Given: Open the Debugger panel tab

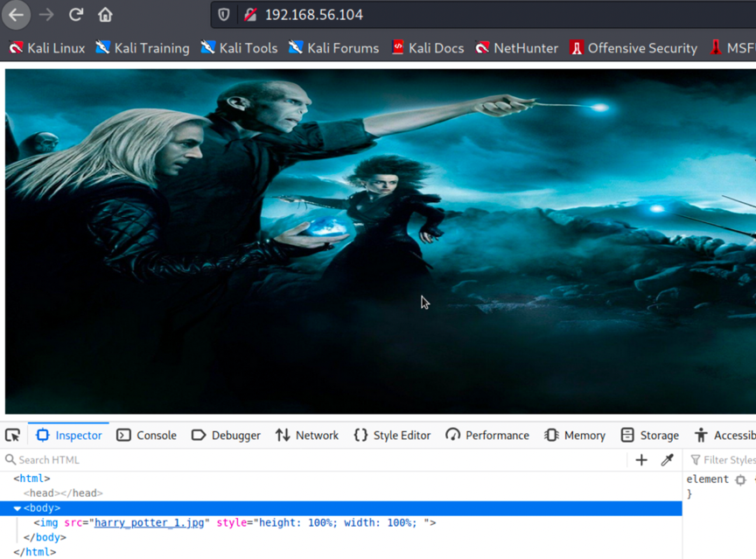Looking at the screenshot, I should (226, 435).
